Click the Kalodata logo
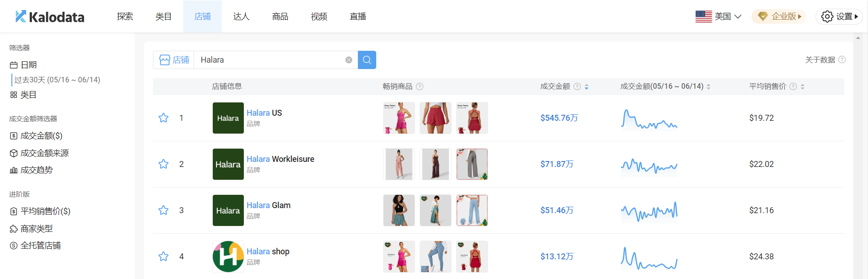 tap(50, 16)
